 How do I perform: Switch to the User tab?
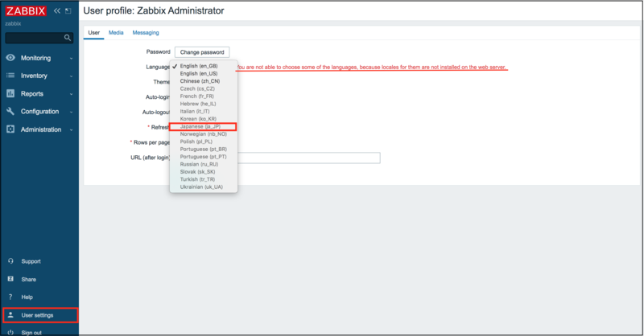point(93,32)
